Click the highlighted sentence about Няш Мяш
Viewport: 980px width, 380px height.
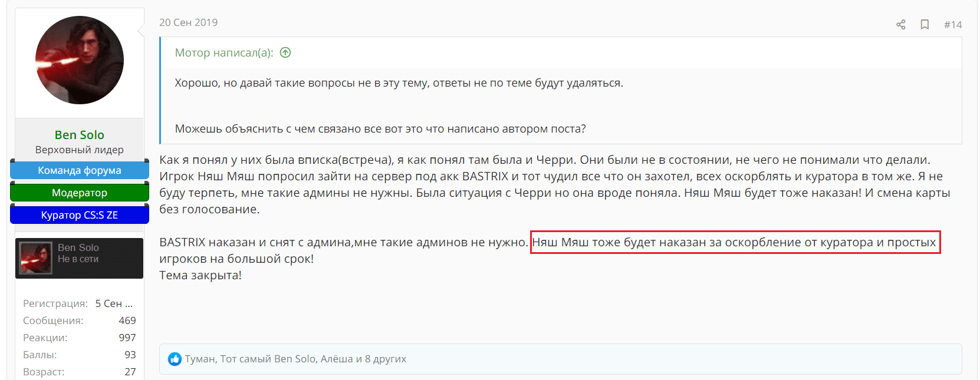click(x=734, y=242)
